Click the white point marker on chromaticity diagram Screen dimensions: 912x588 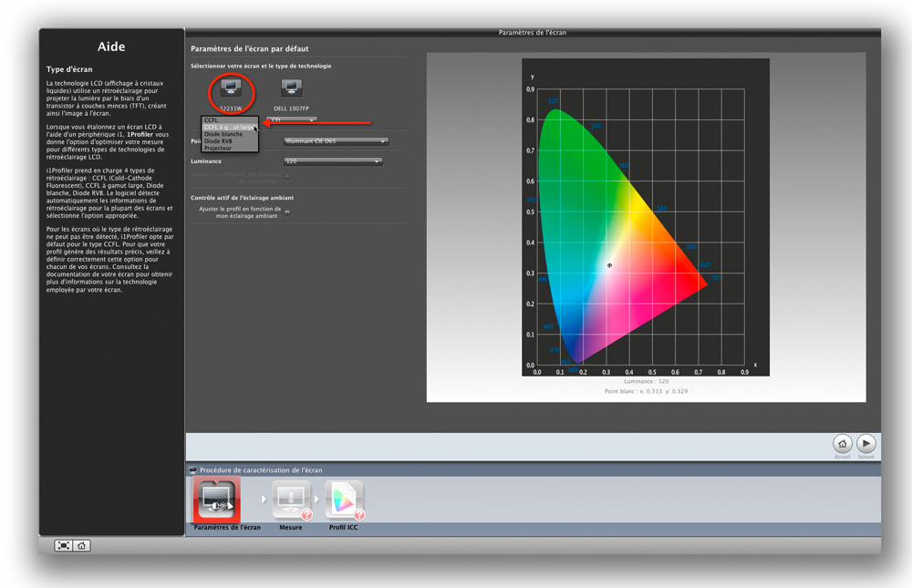609,265
